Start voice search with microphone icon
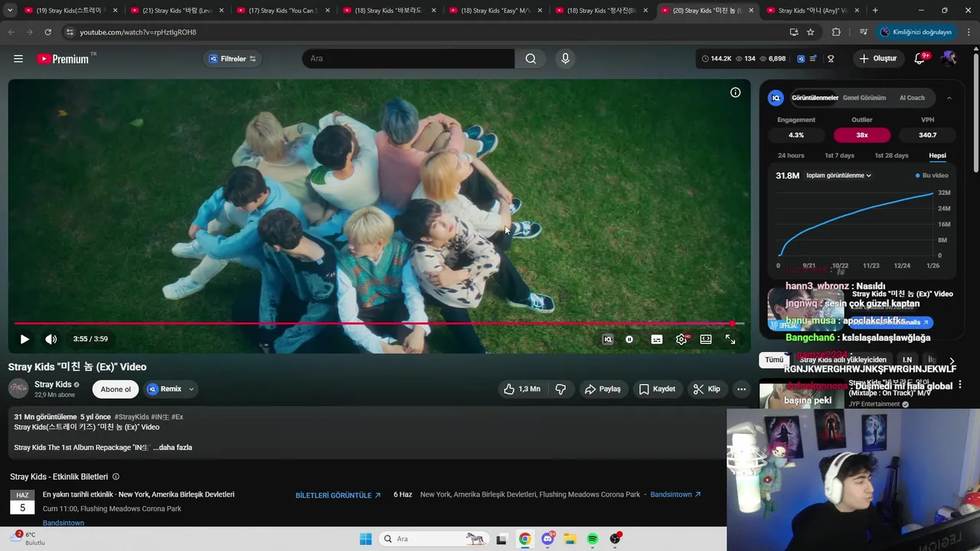This screenshot has width=980, height=551. [x=565, y=59]
